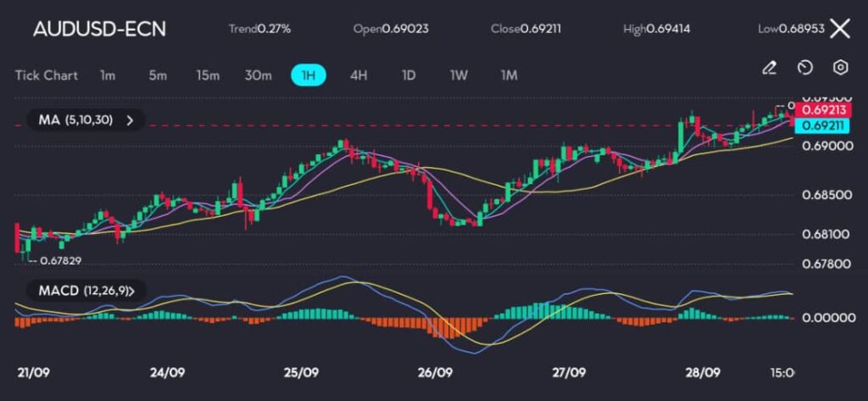Click the highlighted 1H timeframe button
This screenshot has height=401, width=868.
[x=309, y=75]
